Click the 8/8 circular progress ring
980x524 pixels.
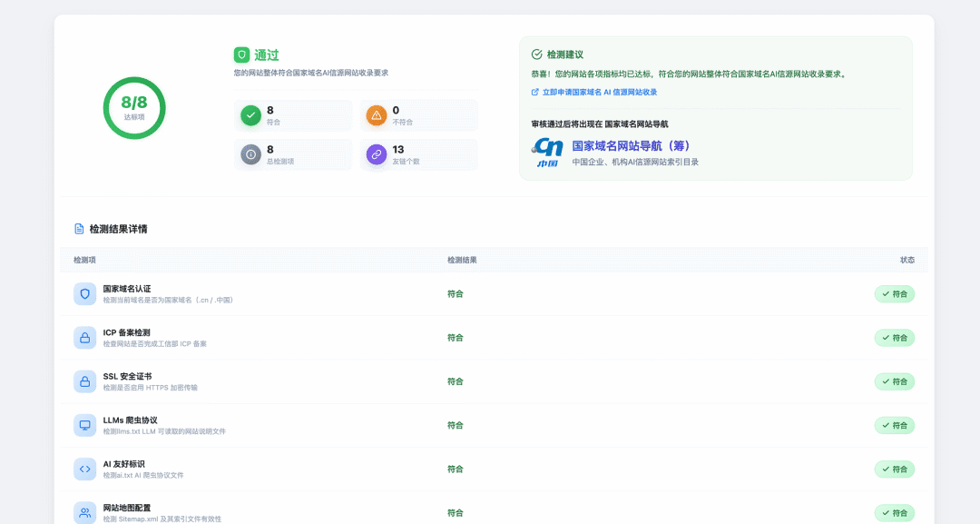(134, 108)
